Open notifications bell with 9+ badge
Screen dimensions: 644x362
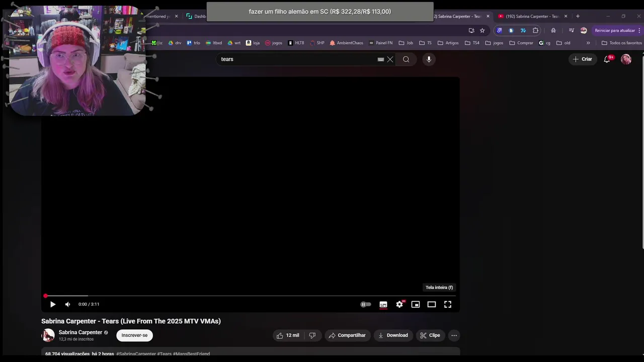pyautogui.click(x=607, y=59)
